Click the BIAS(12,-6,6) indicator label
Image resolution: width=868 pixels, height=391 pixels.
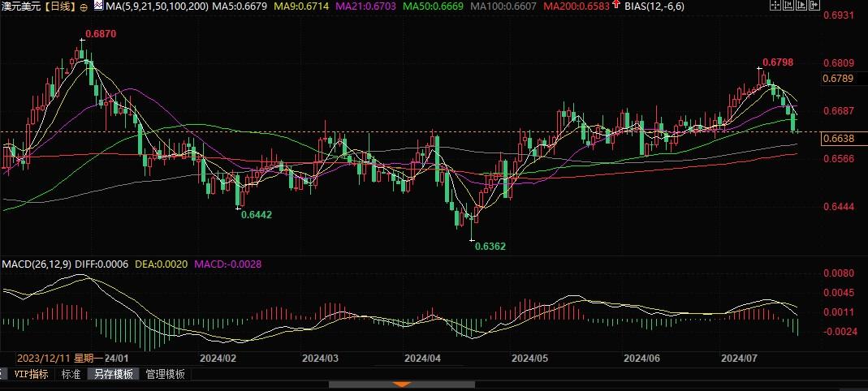pos(653,6)
